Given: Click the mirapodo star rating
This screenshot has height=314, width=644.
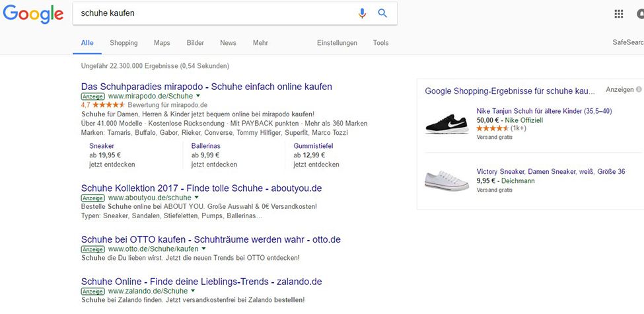Looking at the screenshot, I should pos(109,105).
